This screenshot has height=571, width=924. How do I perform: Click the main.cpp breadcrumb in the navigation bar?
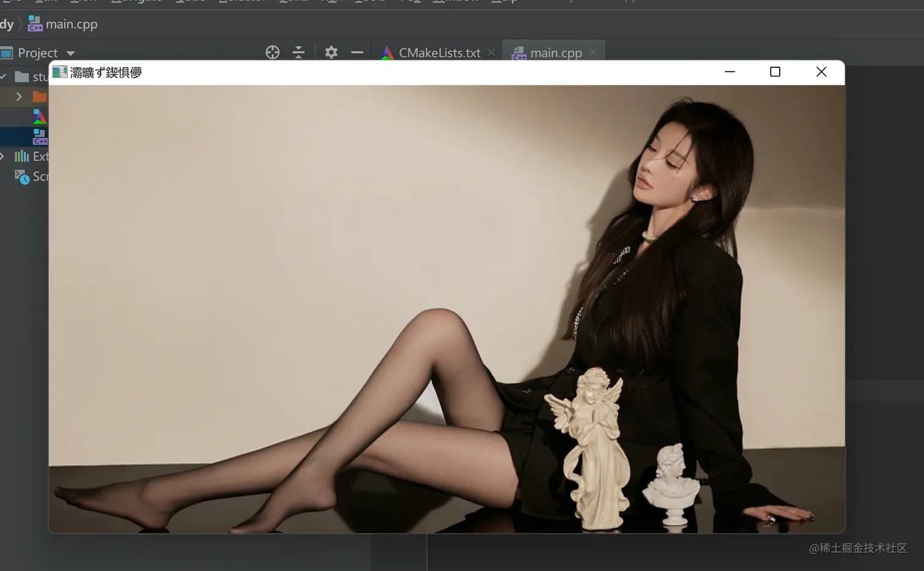click(x=63, y=24)
